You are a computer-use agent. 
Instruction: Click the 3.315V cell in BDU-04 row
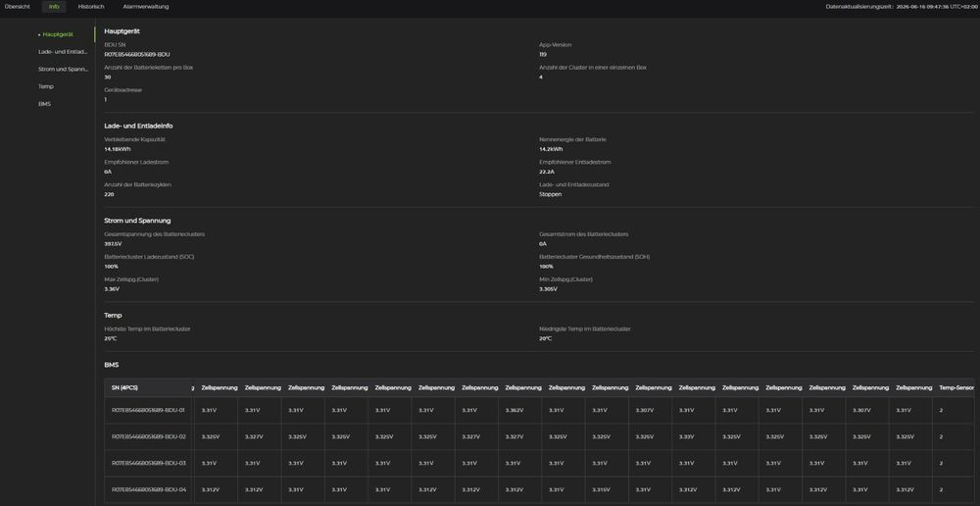click(601, 489)
